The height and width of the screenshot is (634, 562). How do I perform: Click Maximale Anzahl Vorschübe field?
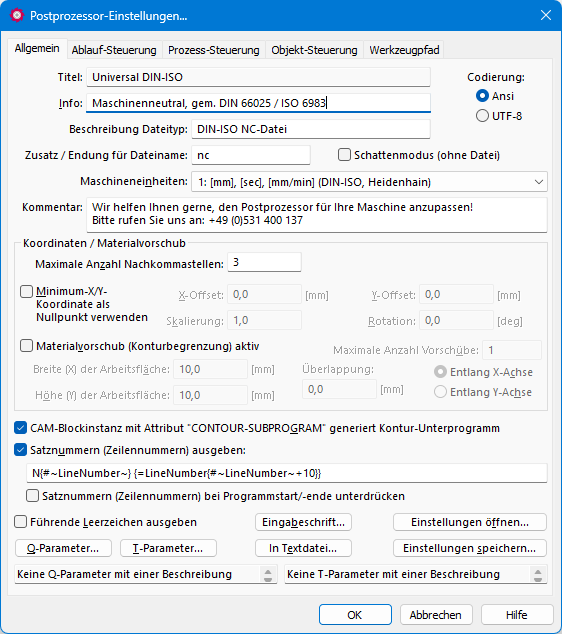[x=512, y=350]
